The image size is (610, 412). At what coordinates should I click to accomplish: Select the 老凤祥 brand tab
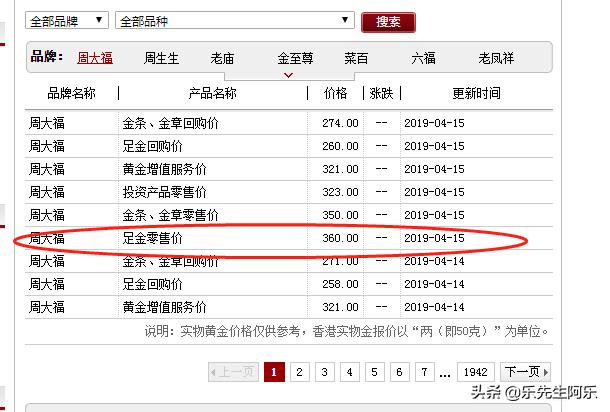click(x=496, y=58)
